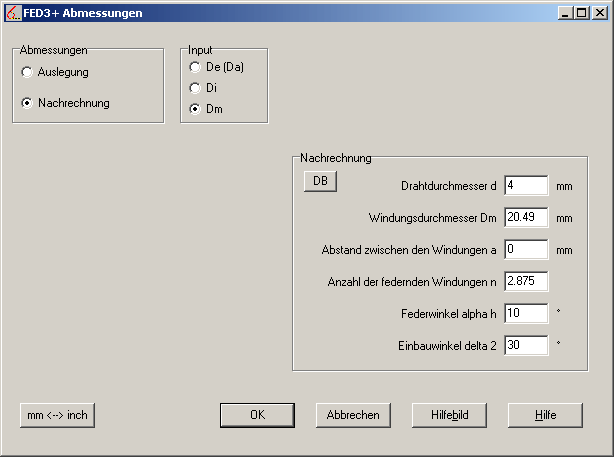Switch input to Di
The height and width of the screenshot is (457, 614).
click(194, 88)
